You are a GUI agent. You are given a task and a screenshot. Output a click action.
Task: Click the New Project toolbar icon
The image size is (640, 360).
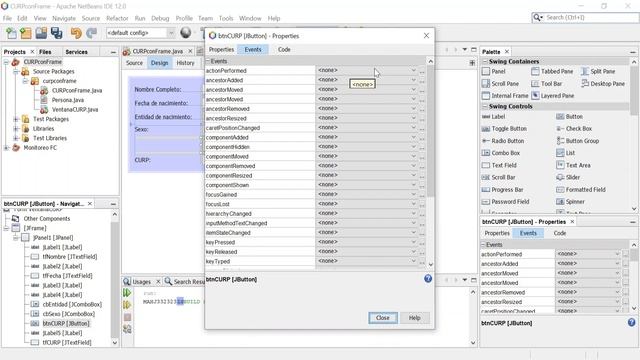coord(26,33)
